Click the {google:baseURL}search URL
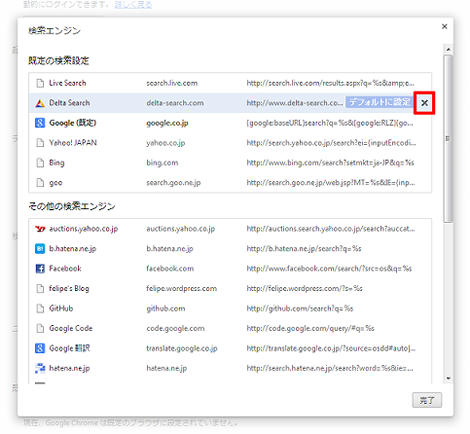 click(x=330, y=123)
